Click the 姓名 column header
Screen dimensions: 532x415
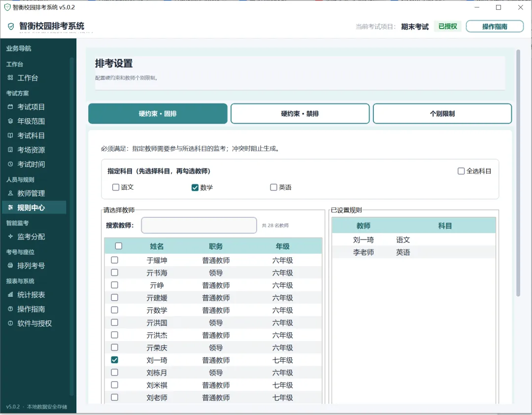click(x=157, y=246)
